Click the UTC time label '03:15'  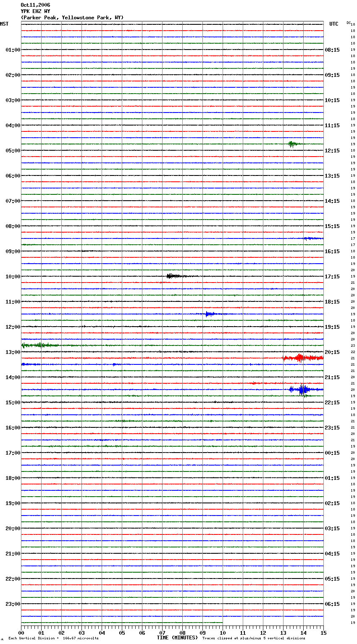pyautogui.click(x=332, y=529)
